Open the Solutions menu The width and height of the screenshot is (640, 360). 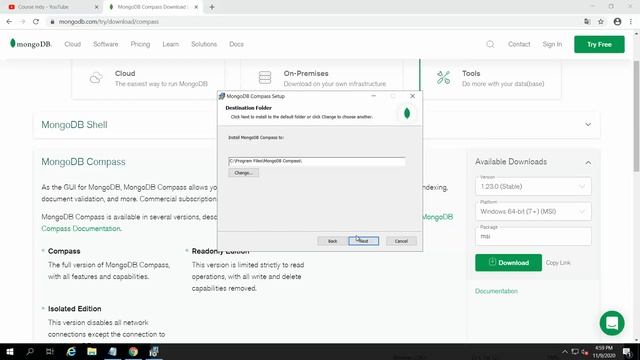tap(204, 44)
